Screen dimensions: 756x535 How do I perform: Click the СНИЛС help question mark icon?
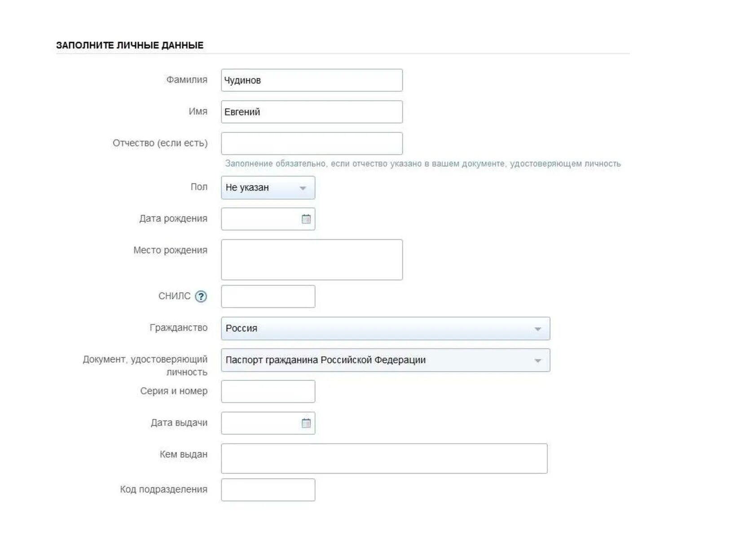(x=201, y=296)
